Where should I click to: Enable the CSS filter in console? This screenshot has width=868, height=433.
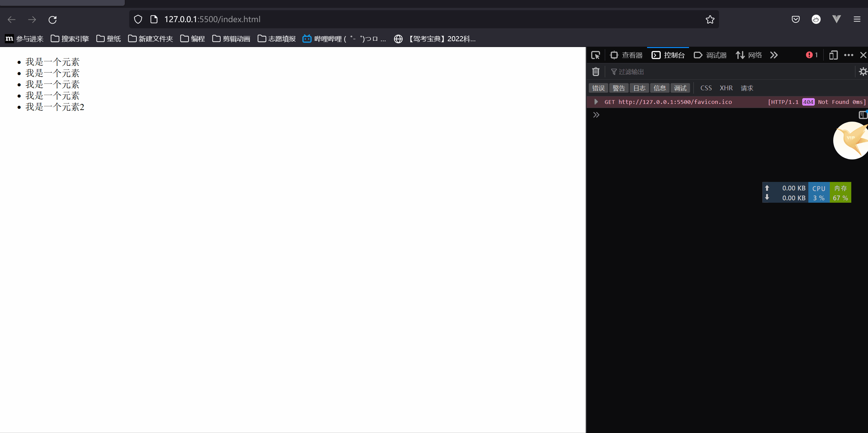coord(706,88)
